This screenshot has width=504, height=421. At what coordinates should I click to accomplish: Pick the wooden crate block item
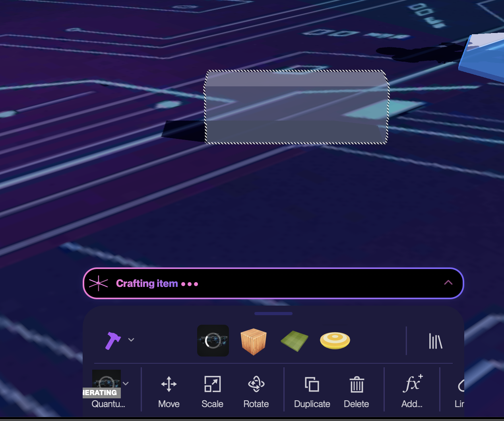tap(254, 341)
